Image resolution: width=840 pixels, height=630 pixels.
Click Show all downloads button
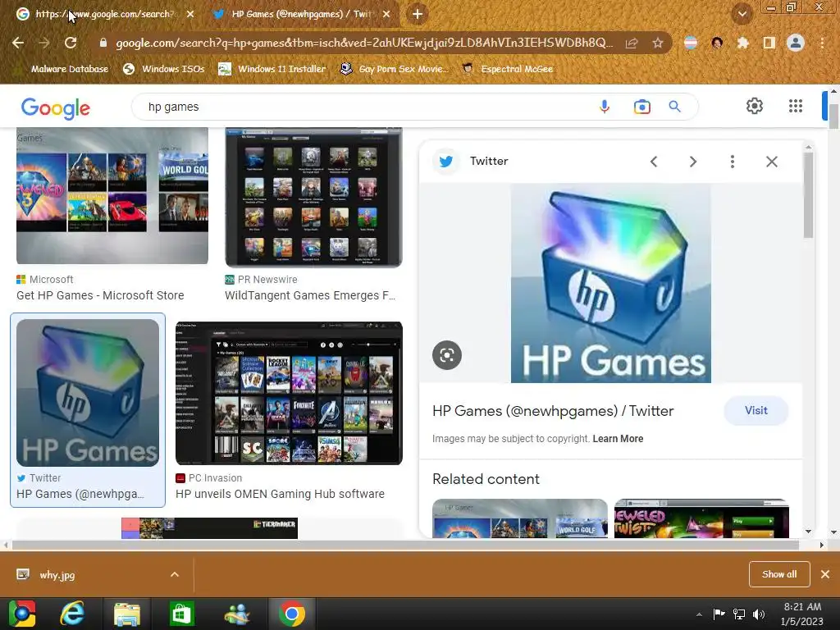point(779,574)
